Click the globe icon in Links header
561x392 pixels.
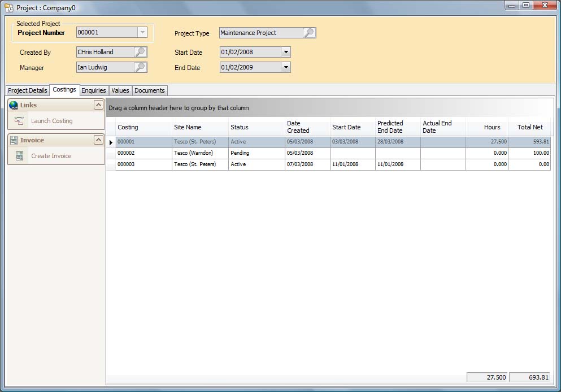[14, 105]
